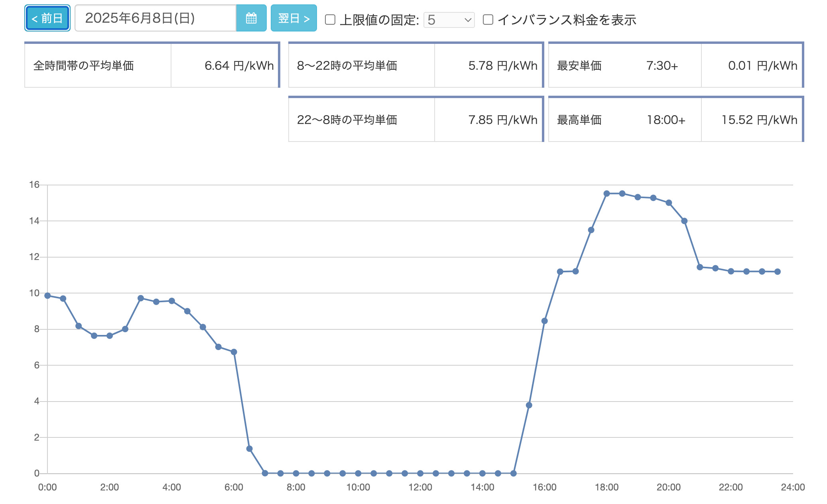827x504 pixels.
Task: Click the 最高単価 15.52 円/kWh value
Action: 759,120
